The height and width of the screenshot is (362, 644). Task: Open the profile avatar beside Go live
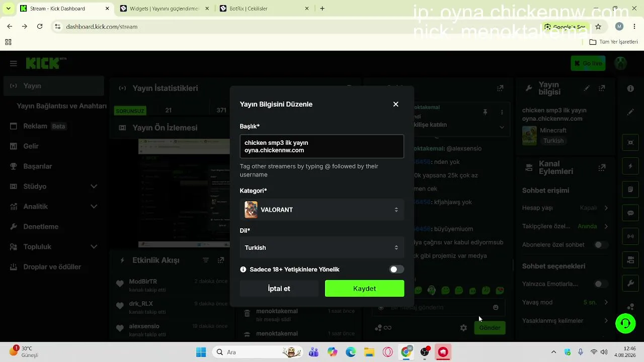coord(621,63)
